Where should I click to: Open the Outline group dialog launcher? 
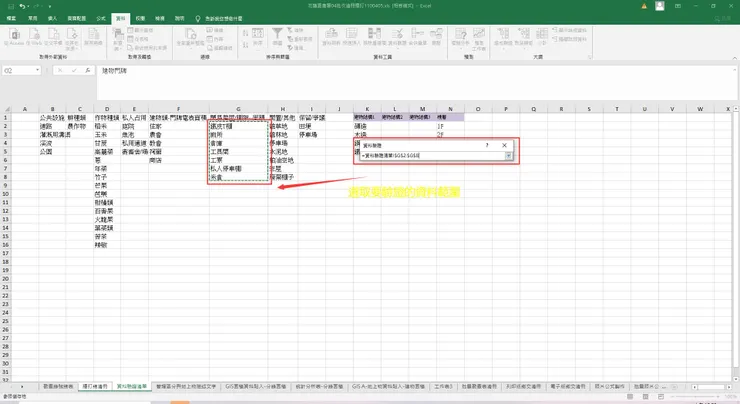[x=589, y=57]
